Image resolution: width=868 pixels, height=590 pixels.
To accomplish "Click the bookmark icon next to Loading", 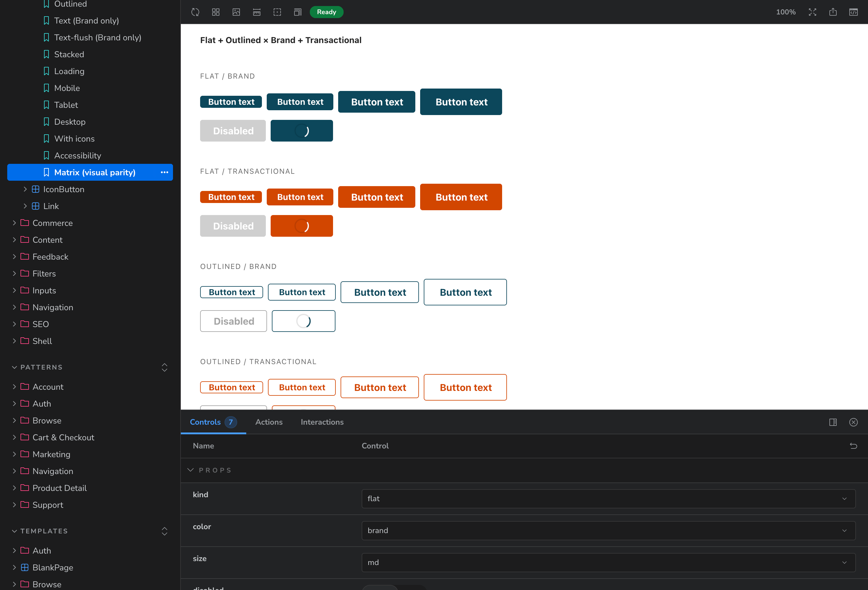I will point(46,71).
